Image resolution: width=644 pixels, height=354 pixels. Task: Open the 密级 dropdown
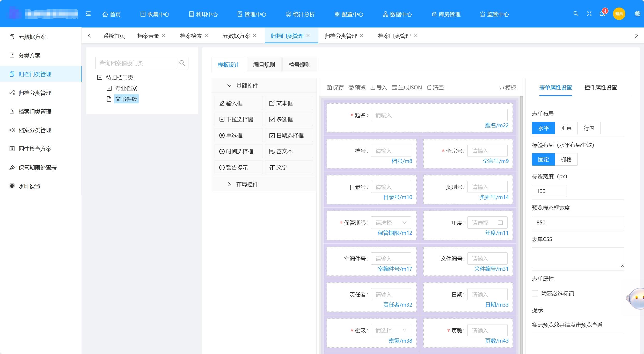(391, 330)
